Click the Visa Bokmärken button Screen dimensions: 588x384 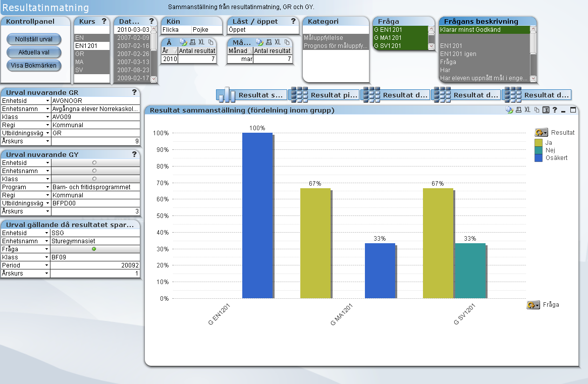[x=34, y=65]
